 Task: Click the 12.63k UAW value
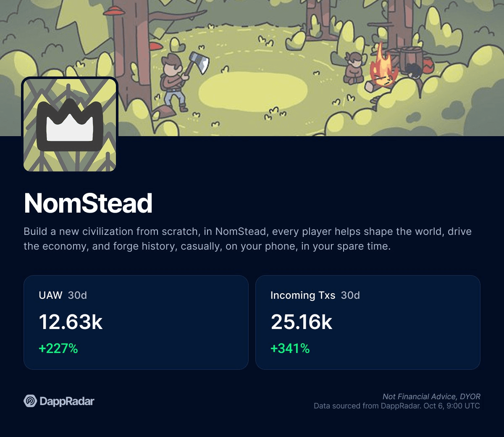[71, 322]
